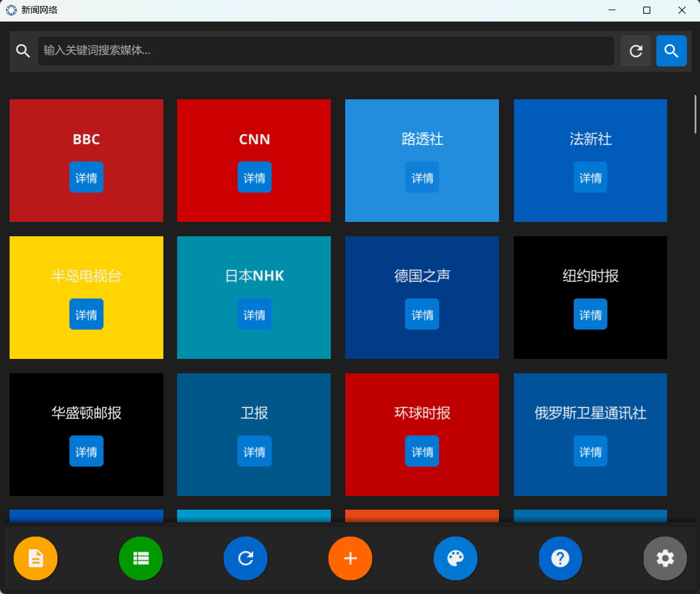The width and height of the screenshot is (700, 594).
Task: Click the BBC title text
Action: [86, 139]
